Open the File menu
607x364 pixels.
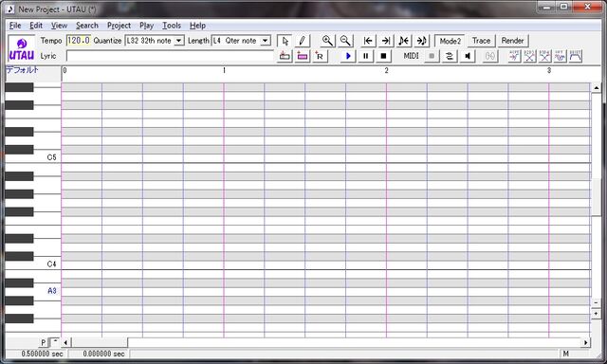[15, 26]
